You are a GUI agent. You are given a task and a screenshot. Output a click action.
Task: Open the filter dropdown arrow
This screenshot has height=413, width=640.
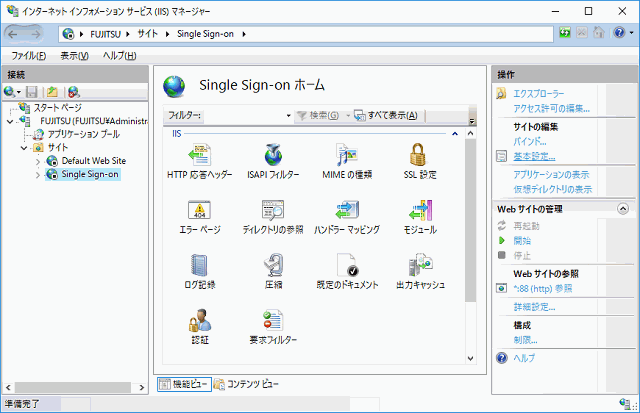[288, 116]
